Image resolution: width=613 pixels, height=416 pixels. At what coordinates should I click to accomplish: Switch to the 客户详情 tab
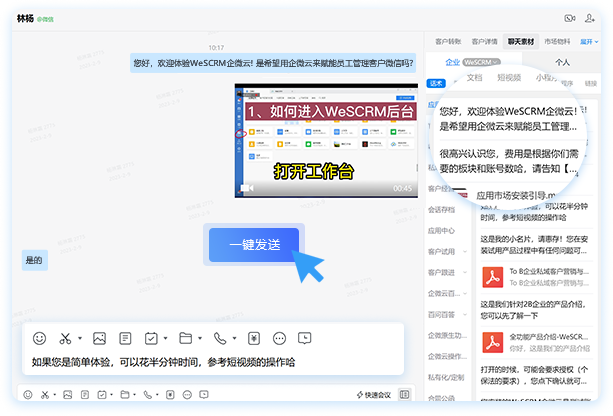coord(484,41)
